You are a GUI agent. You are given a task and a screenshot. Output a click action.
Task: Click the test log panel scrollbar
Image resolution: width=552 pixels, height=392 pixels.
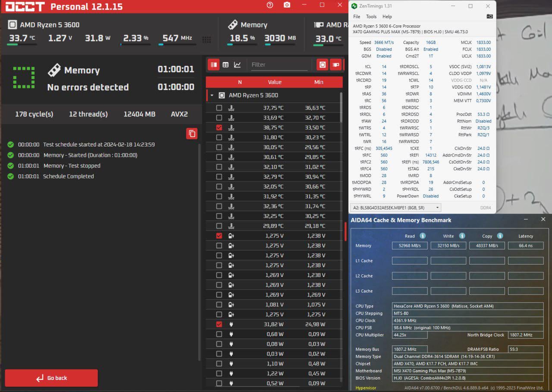click(199, 252)
